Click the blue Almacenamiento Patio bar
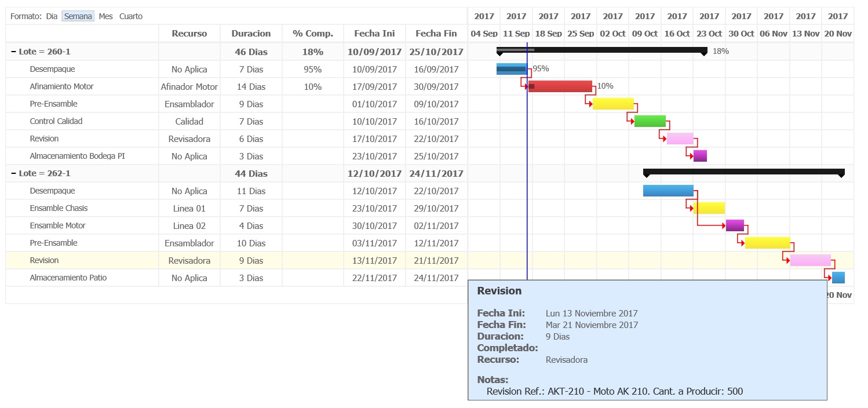The height and width of the screenshot is (408, 868). point(838,278)
